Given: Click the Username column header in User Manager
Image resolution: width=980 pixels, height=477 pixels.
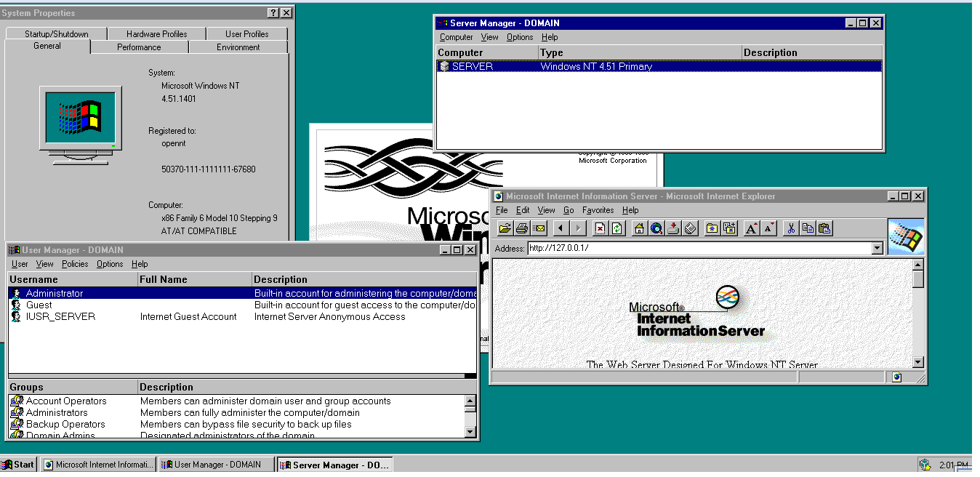Looking at the screenshot, I should click(x=73, y=279).
